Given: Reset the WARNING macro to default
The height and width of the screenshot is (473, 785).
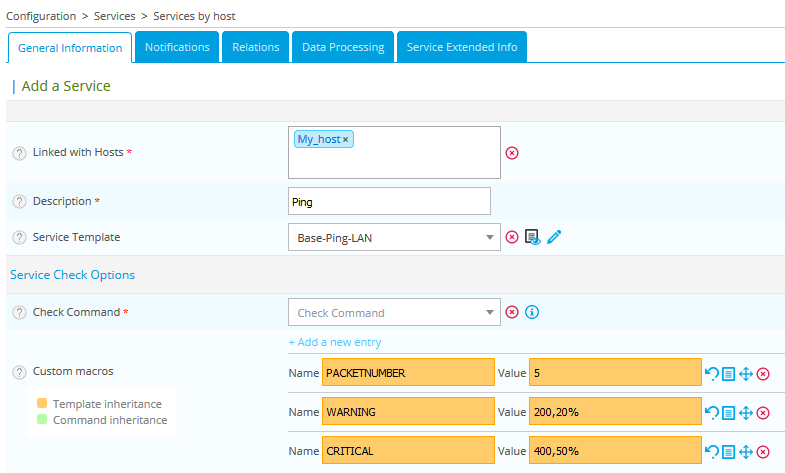Looking at the screenshot, I should pos(711,412).
